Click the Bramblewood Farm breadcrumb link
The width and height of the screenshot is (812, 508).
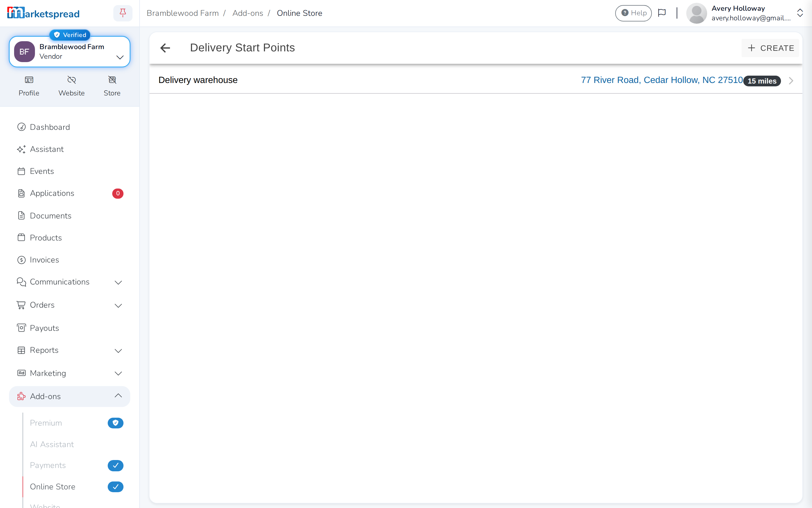(182, 13)
